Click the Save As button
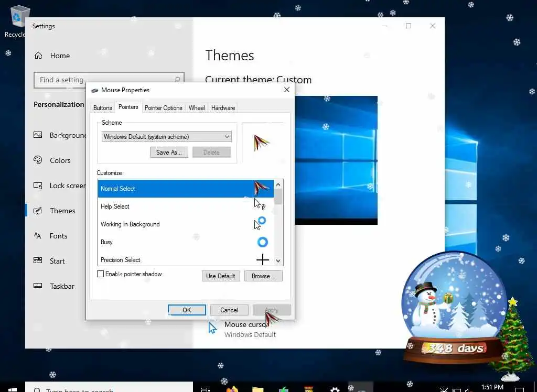 169,153
